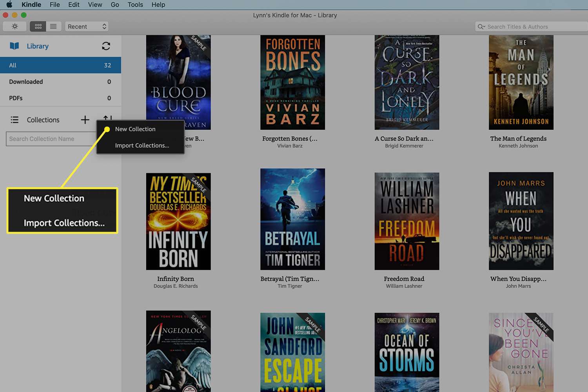Click the Collections heading
Viewport: 588px width, 392px height.
[43, 120]
